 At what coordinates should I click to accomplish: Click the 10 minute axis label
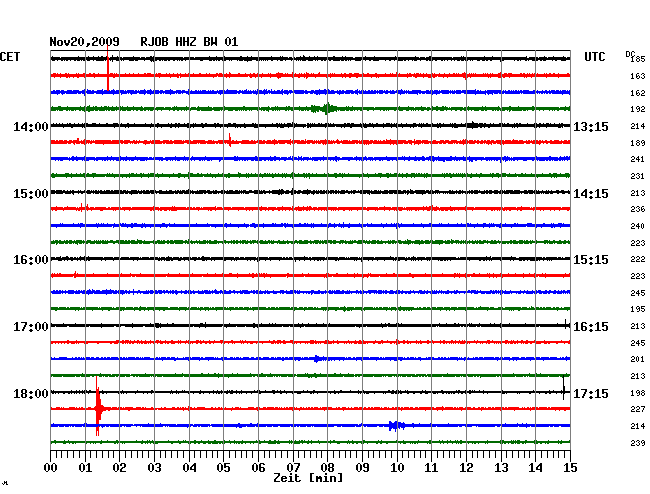click(x=397, y=467)
